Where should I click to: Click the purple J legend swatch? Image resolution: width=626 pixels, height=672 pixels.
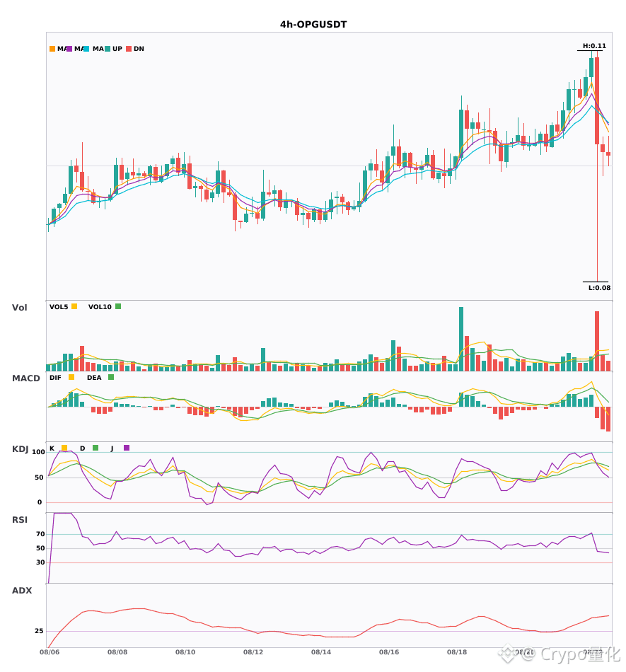[x=127, y=448]
